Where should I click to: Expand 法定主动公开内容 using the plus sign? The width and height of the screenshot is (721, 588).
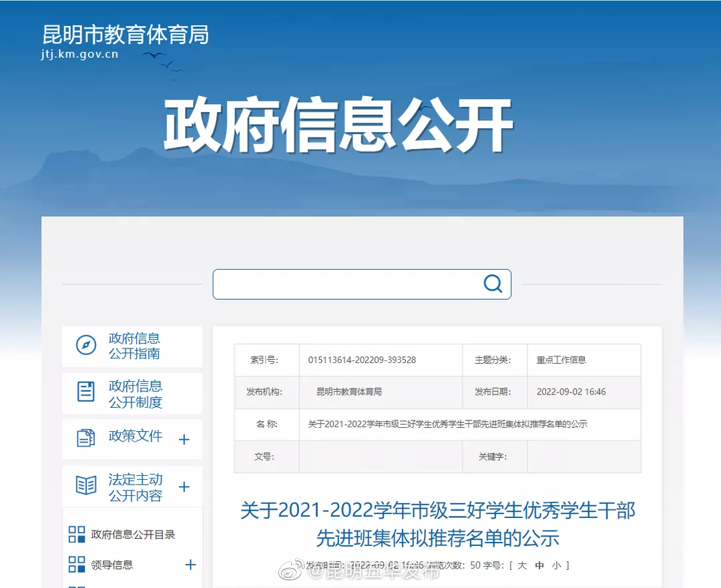[184, 485]
